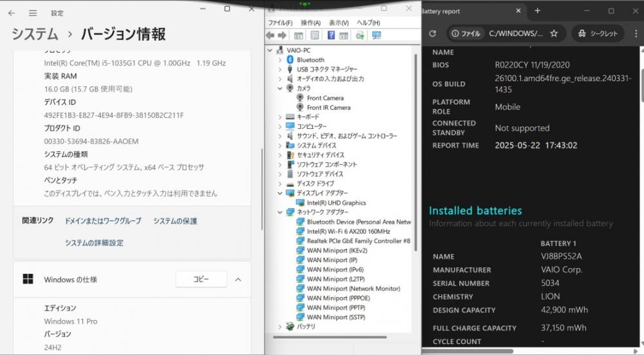Click the browser address bar showing C:/WINDOWS/

click(505, 34)
